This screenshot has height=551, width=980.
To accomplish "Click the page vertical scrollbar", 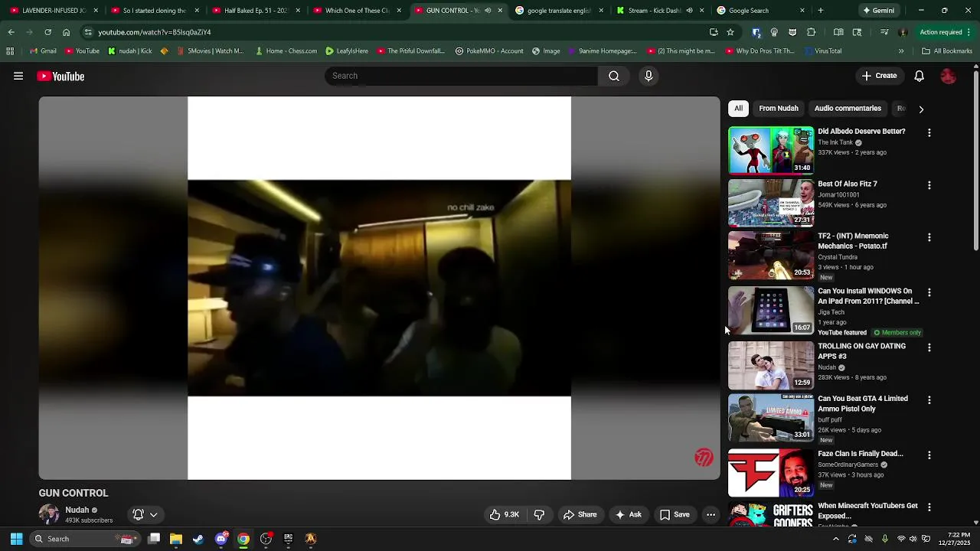I will (975, 161).
